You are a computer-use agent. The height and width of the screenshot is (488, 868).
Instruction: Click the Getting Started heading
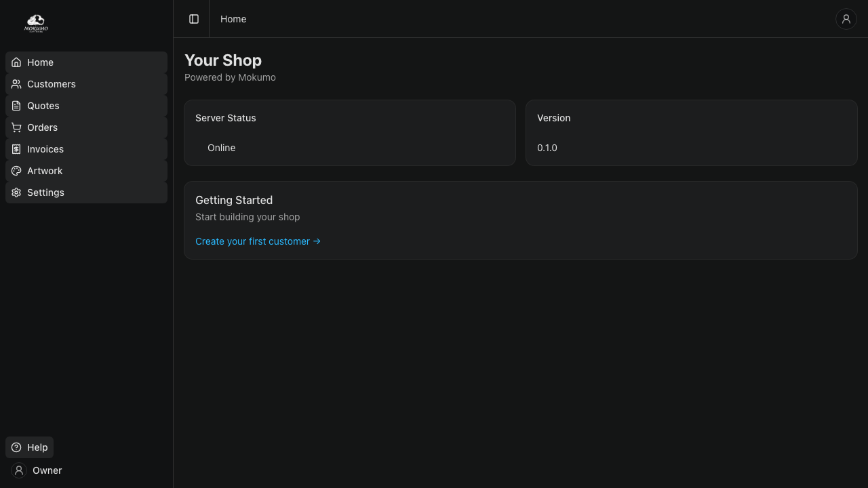coord(234,201)
